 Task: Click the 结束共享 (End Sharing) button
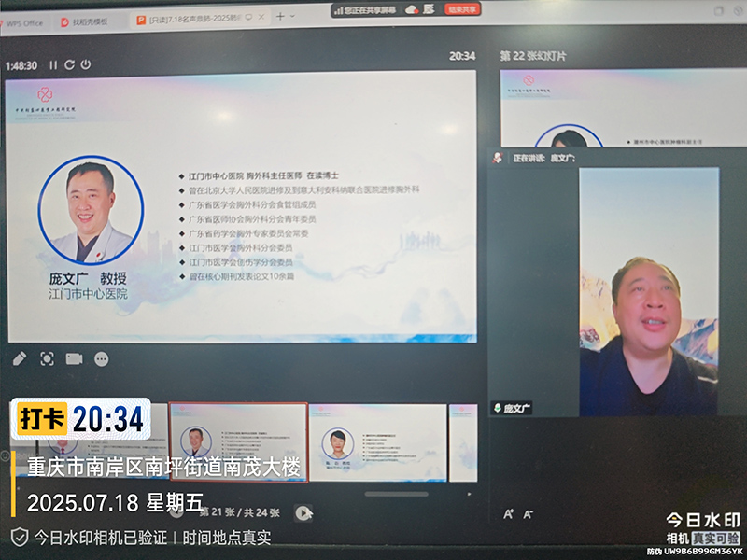[461, 10]
